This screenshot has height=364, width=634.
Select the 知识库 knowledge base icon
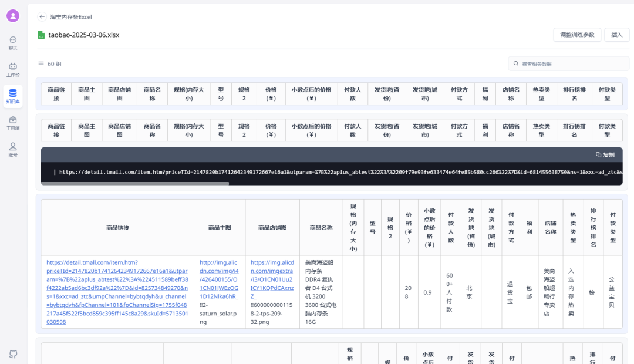pyautogui.click(x=13, y=96)
